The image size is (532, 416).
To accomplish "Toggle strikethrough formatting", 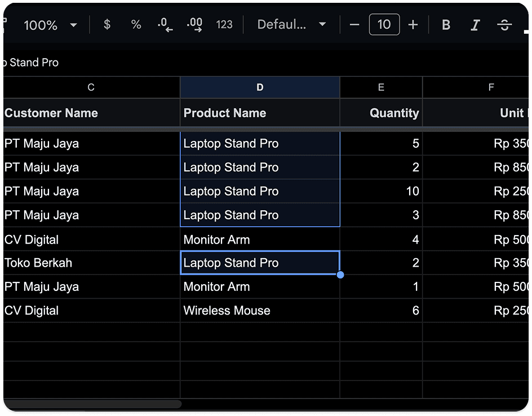I will pyautogui.click(x=504, y=24).
